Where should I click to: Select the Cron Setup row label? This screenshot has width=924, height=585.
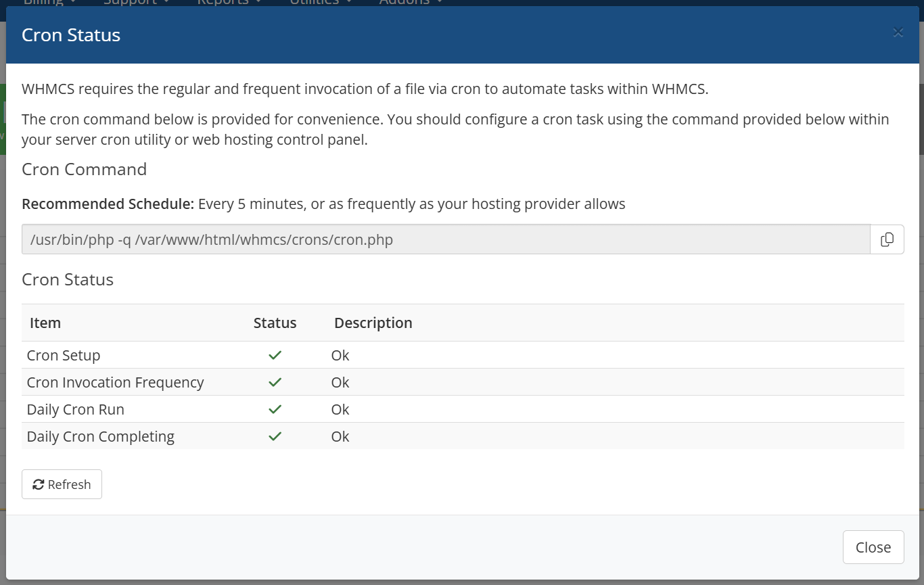click(x=64, y=355)
